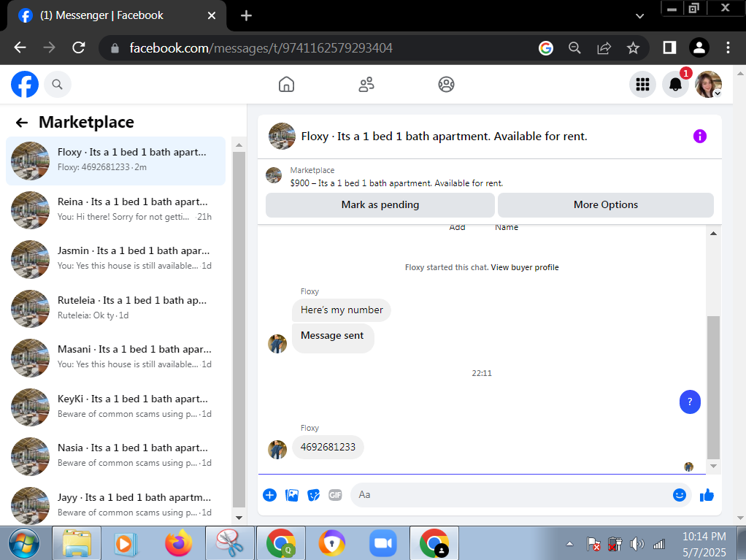Share this page using the share icon
Screen dimensions: 746x560
tap(604, 47)
